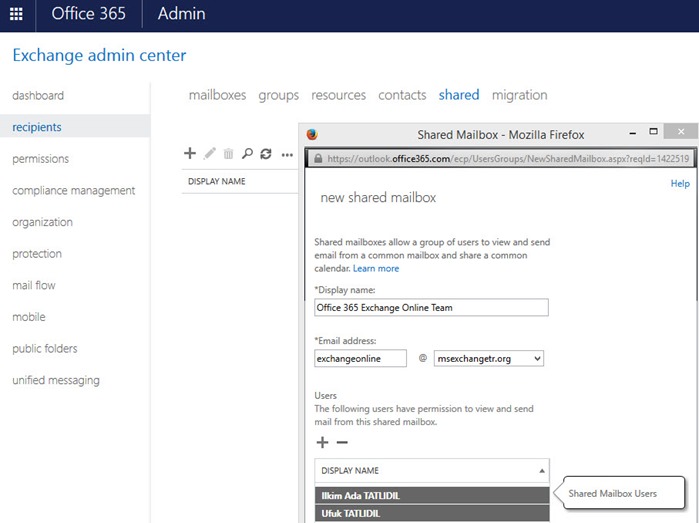Open the more options ellipsis menu

(x=287, y=155)
